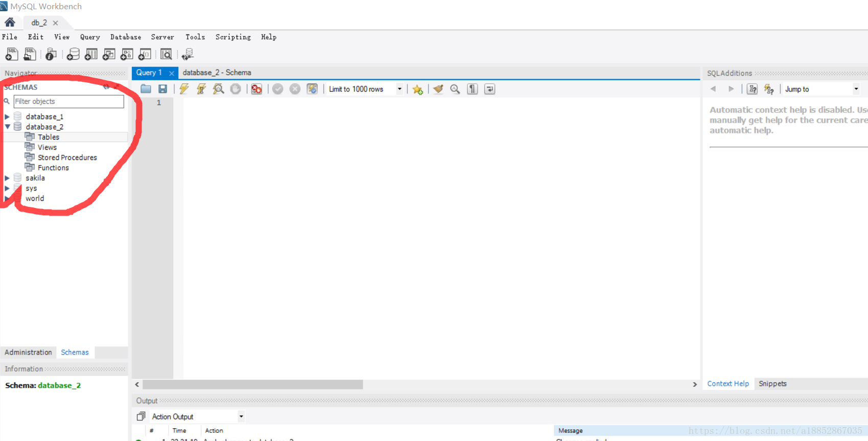This screenshot has height=441, width=868.
Task: Save the script to a file
Action: coord(162,89)
